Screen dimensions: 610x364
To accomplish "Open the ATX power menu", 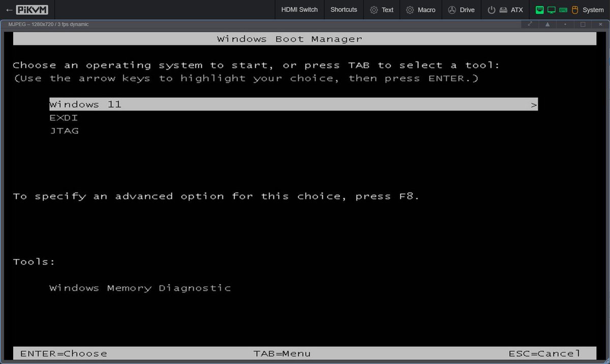I will click(x=505, y=10).
